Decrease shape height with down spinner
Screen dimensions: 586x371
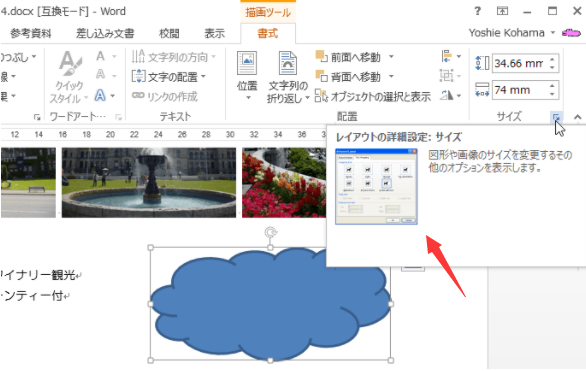coord(552,68)
